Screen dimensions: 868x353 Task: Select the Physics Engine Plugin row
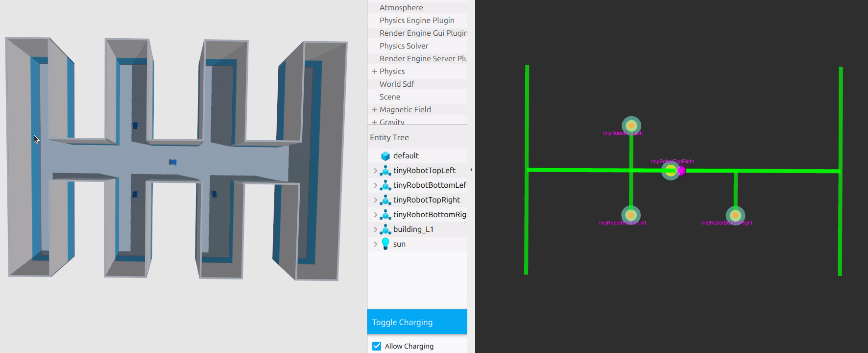point(417,21)
